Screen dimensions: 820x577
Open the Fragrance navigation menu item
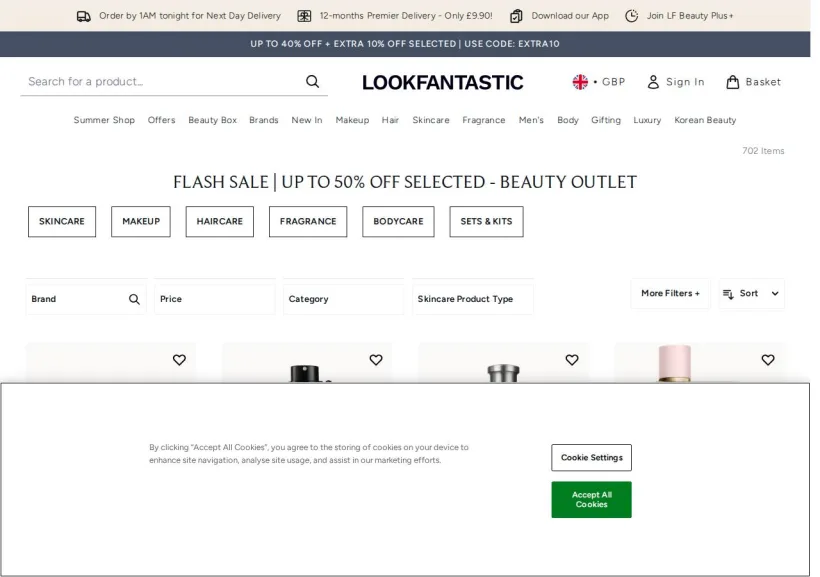click(484, 120)
